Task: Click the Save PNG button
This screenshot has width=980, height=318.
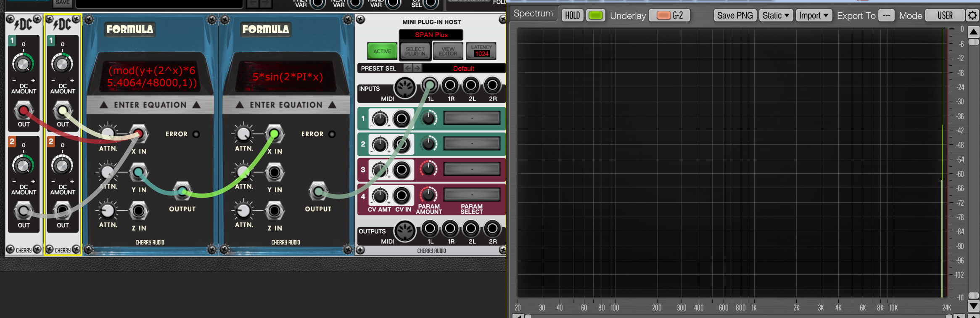Action: 735,16
